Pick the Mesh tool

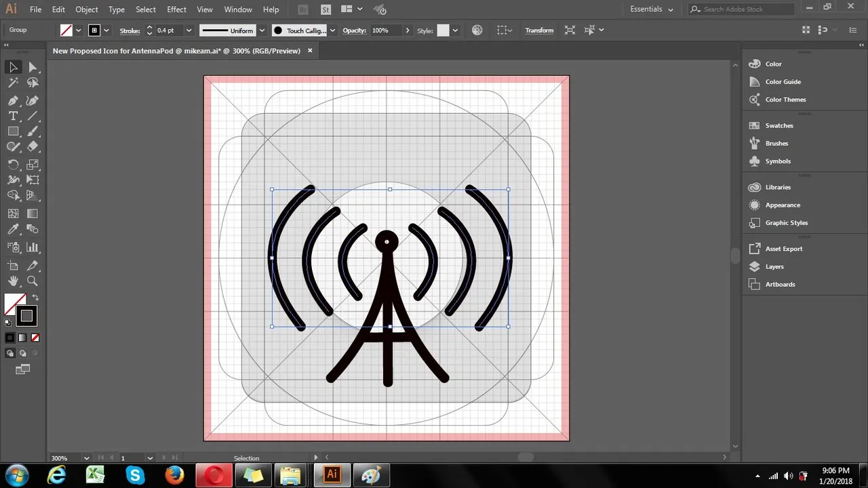[13, 213]
